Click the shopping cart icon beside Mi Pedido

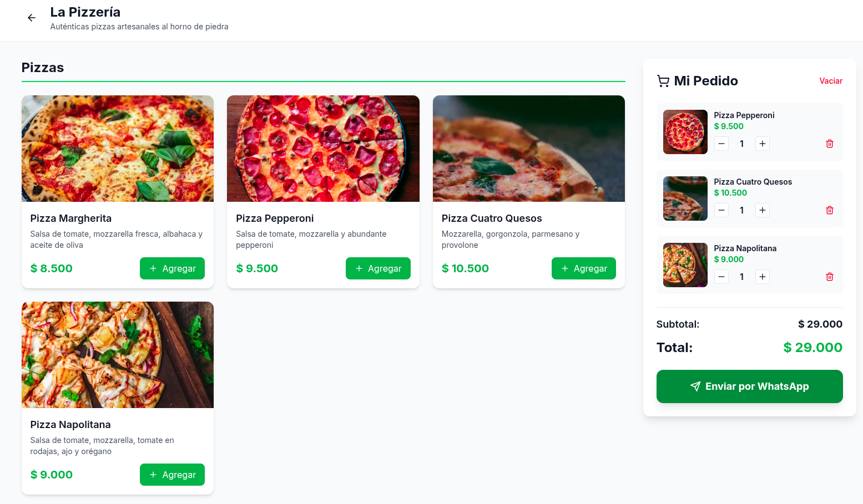tap(663, 81)
